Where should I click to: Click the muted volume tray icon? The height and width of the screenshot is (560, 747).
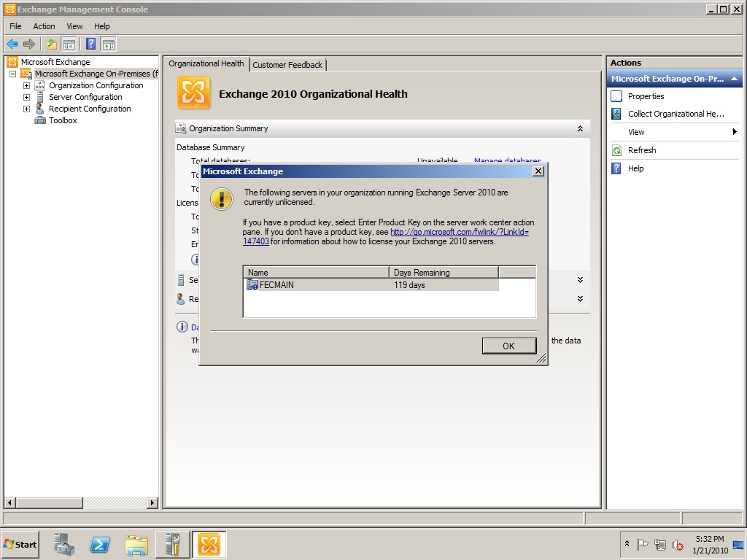point(677,544)
